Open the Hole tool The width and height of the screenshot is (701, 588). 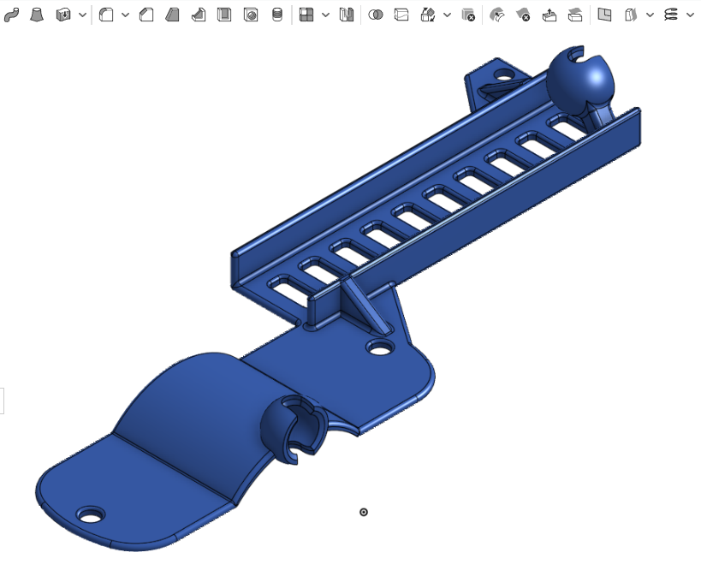tap(251, 15)
